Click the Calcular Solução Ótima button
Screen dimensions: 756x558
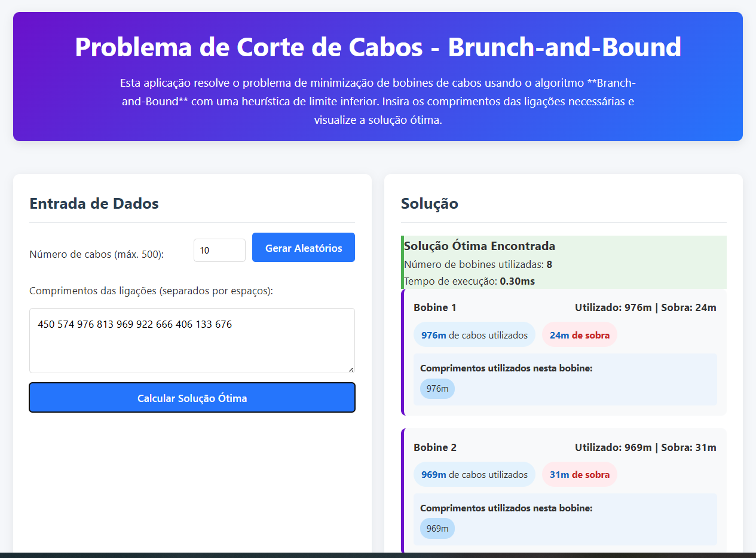pos(192,397)
